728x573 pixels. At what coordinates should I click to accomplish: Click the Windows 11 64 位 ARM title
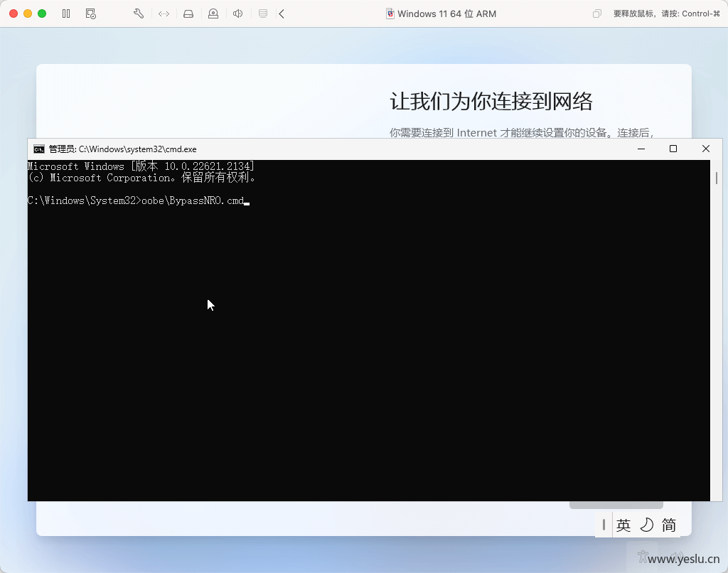pyautogui.click(x=446, y=14)
